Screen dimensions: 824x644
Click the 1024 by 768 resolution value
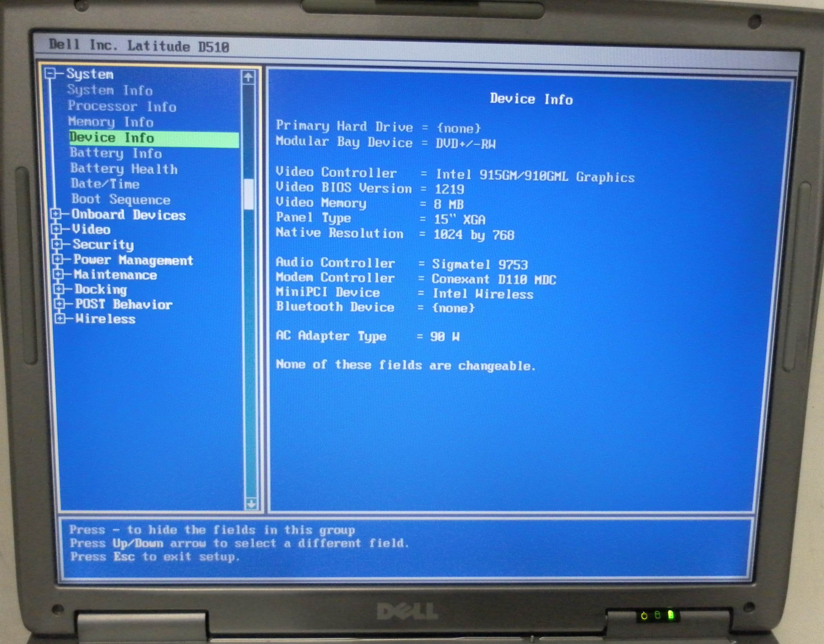coord(474,235)
